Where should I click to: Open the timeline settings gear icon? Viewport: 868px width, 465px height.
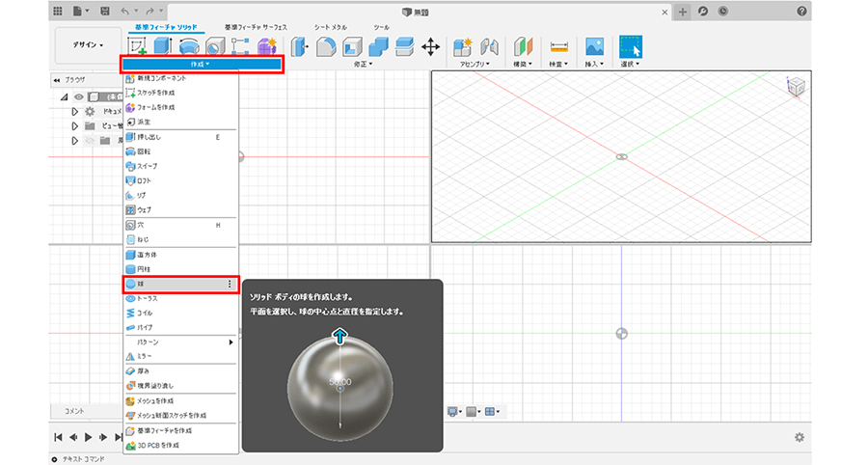coord(799,437)
